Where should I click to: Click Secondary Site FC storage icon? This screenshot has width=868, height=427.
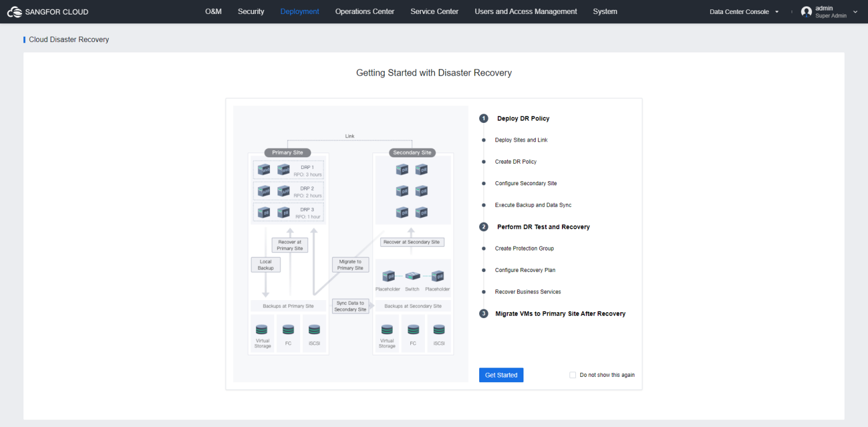pyautogui.click(x=413, y=329)
